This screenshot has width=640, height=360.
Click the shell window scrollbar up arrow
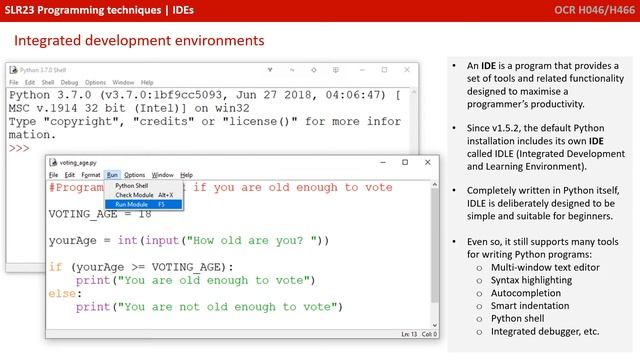[x=413, y=92]
